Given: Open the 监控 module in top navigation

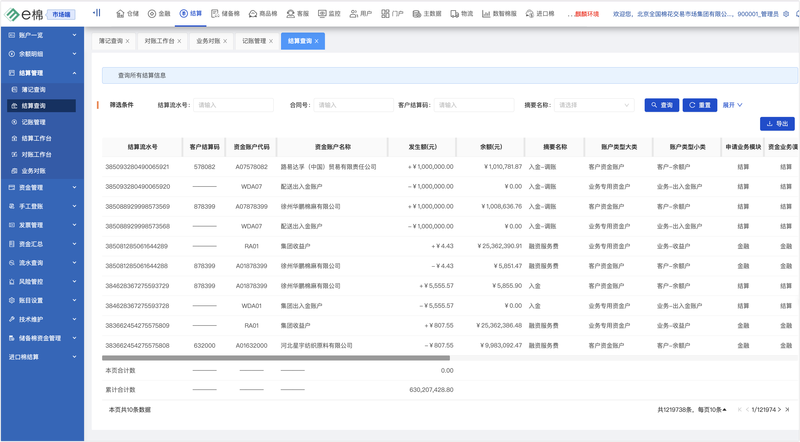Looking at the screenshot, I should 329,14.
